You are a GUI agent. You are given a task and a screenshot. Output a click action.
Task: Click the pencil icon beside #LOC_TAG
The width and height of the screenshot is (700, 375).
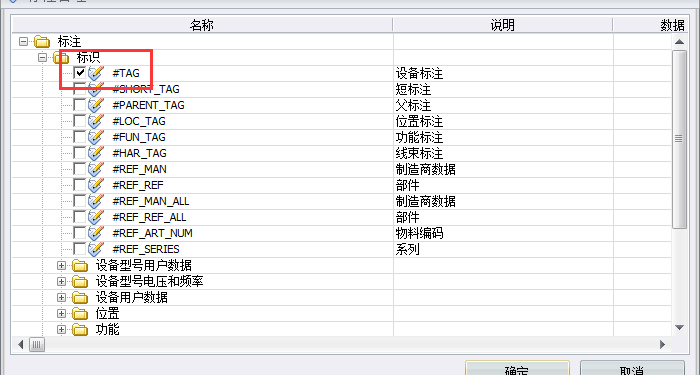click(96, 121)
